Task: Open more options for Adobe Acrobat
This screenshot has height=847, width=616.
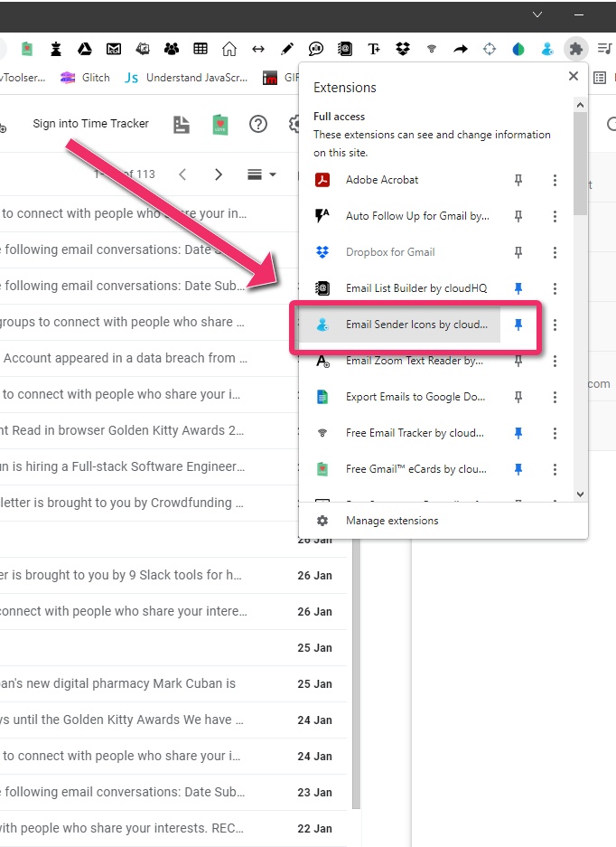Action: pyautogui.click(x=555, y=181)
